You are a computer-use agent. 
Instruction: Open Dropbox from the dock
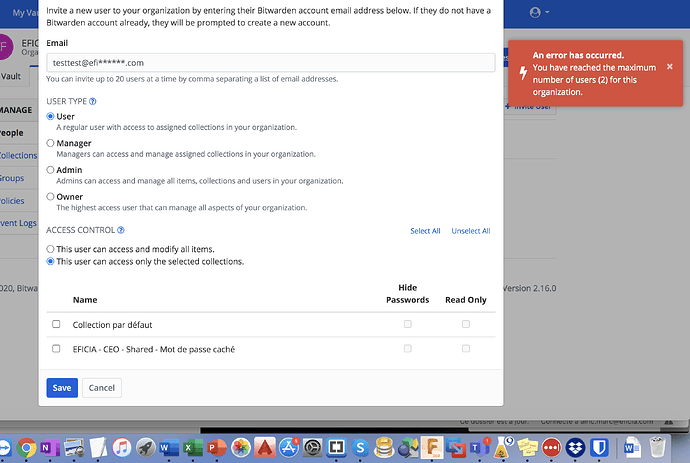coord(575,448)
